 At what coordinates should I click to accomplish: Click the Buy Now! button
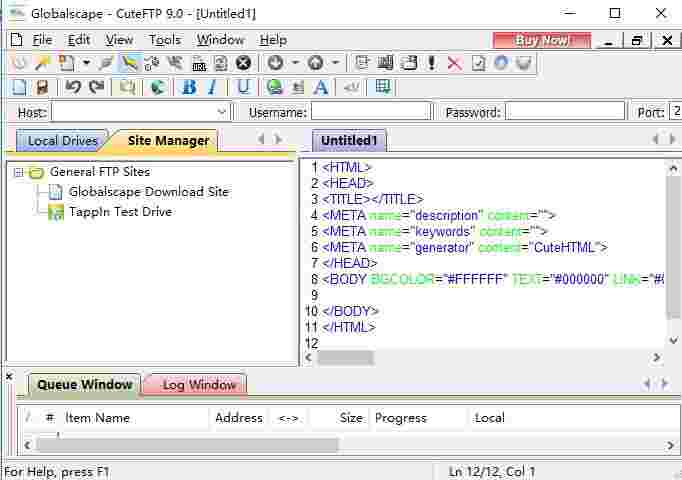(x=542, y=40)
